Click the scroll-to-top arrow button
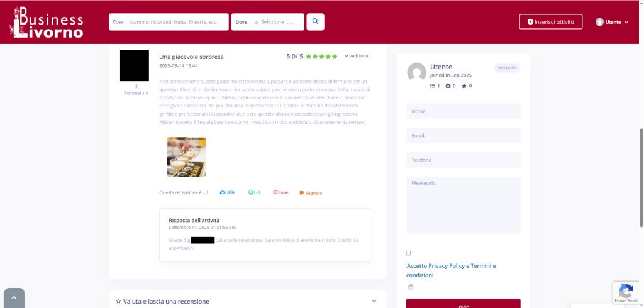The width and height of the screenshot is (644, 308). point(14,299)
